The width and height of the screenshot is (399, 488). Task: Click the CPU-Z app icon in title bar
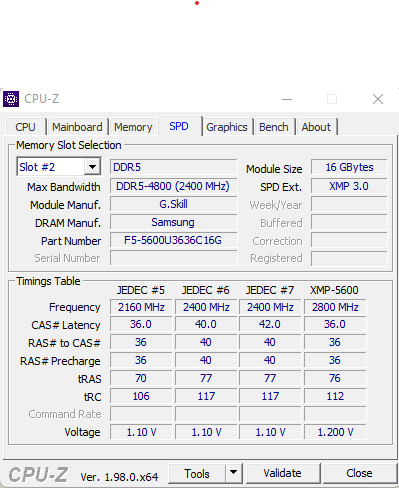pos(11,99)
